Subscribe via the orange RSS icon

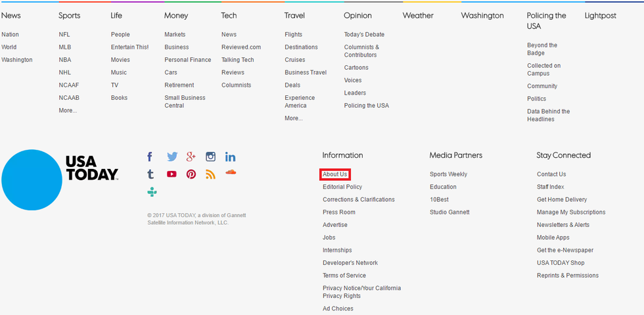coord(210,174)
